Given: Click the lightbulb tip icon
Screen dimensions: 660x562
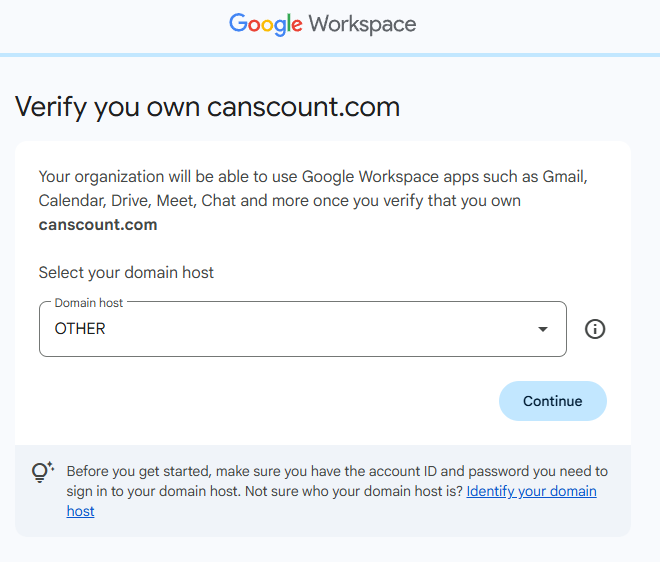Looking at the screenshot, I should (x=43, y=472).
